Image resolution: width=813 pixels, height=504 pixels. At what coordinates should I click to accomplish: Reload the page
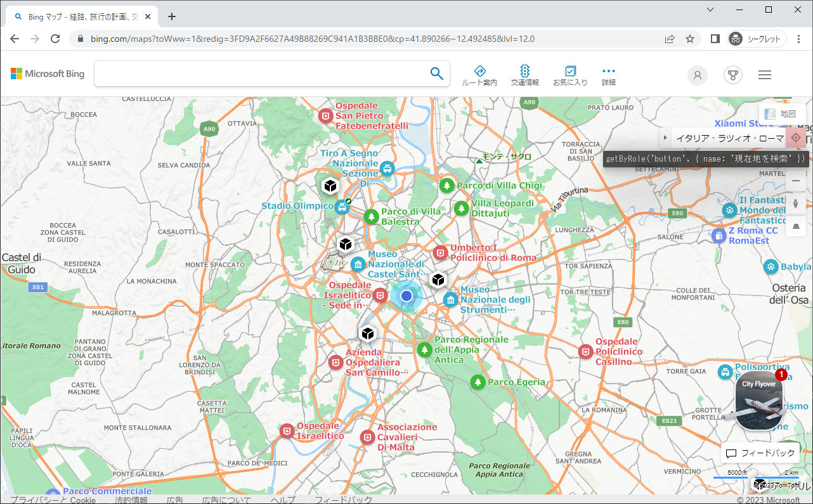pos(55,39)
